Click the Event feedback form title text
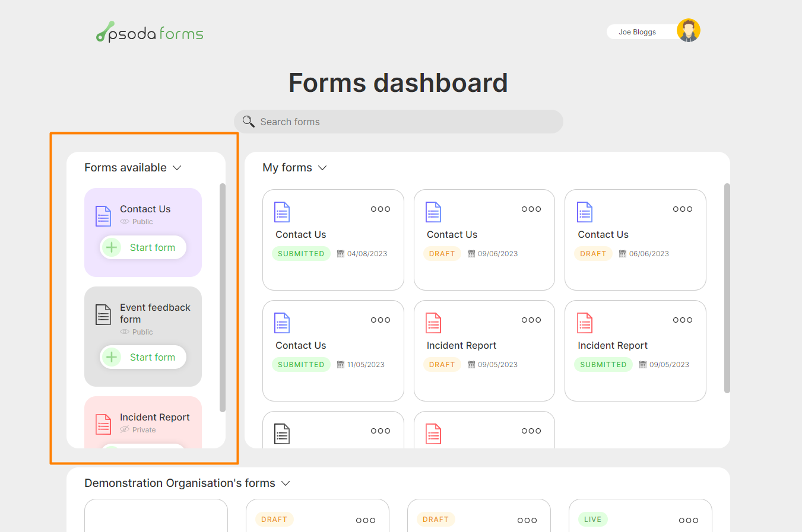 coord(155,313)
